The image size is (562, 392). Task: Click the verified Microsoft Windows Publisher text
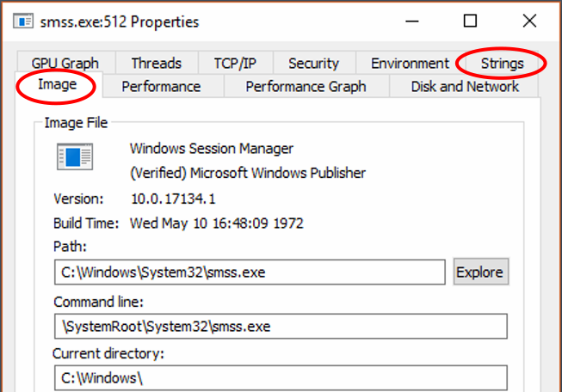[x=247, y=173]
